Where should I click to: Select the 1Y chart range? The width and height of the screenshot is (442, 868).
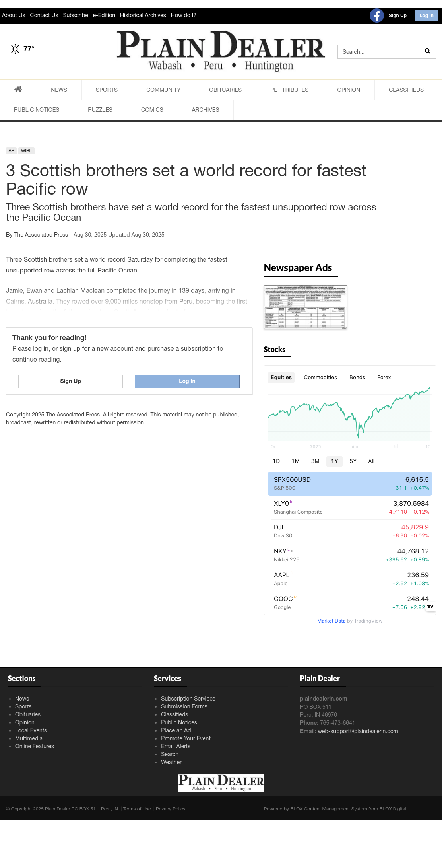coord(334,461)
